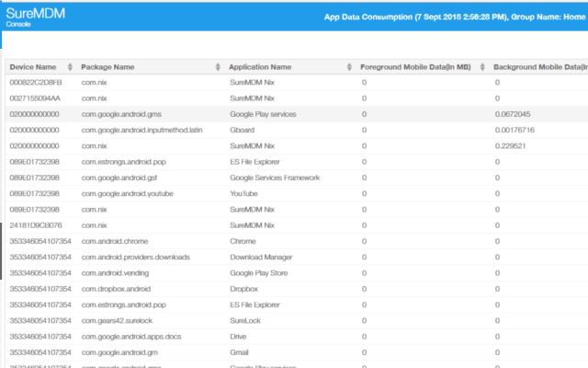The image size is (588, 368).
Task: Click com.google.android.inputmethod.latin package cell
Action: coord(141,130)
